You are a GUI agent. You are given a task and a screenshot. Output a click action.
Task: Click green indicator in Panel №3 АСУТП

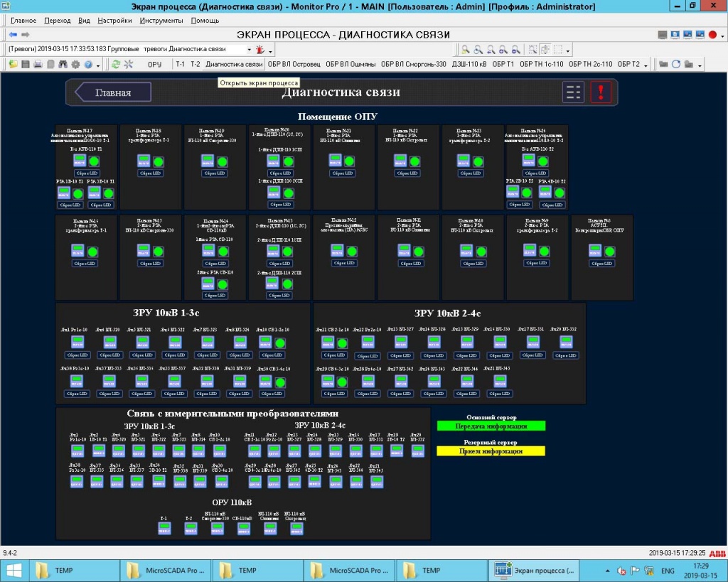click(x=609, y=252)
